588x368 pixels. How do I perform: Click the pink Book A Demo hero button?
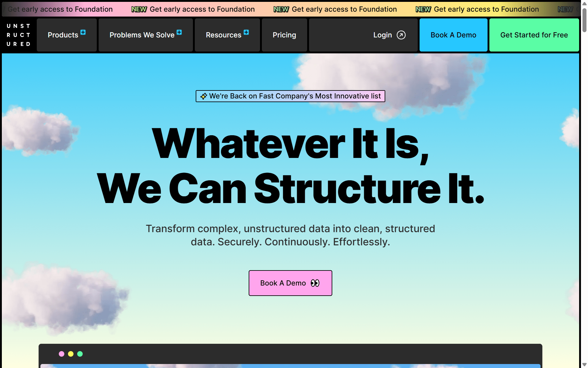290,283
